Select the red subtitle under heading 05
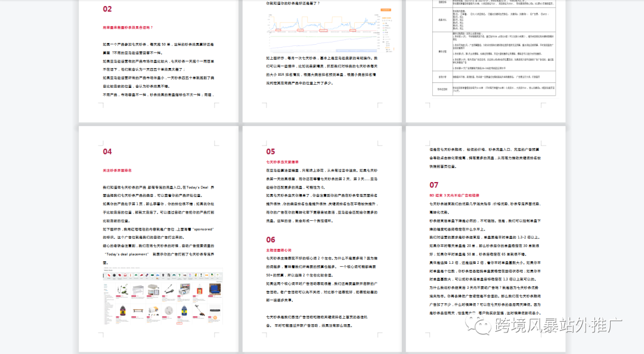644x354 pixels. pyautogui.click(x=283, y=162)
